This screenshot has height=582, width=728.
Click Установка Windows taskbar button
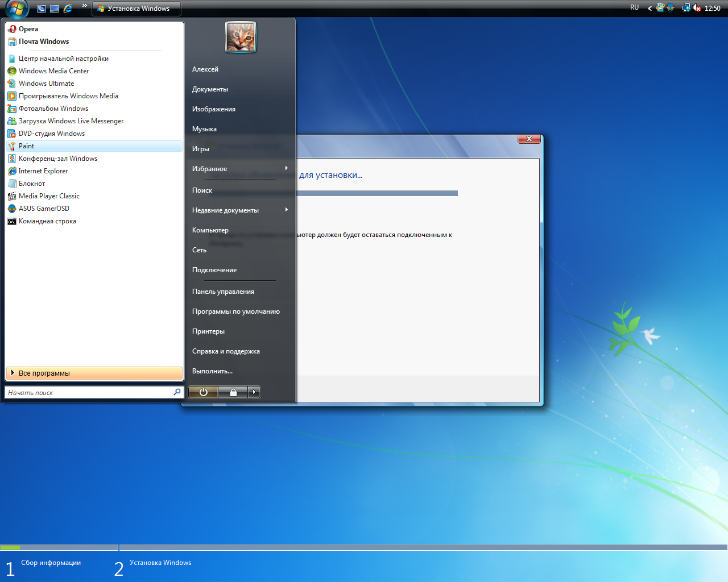[x=136, y=9]
